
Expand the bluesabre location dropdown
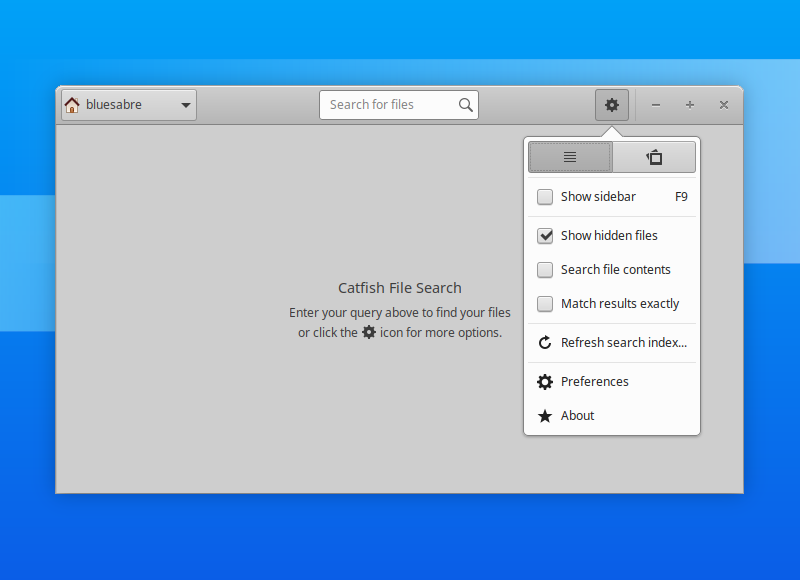(x=128, y=104)
